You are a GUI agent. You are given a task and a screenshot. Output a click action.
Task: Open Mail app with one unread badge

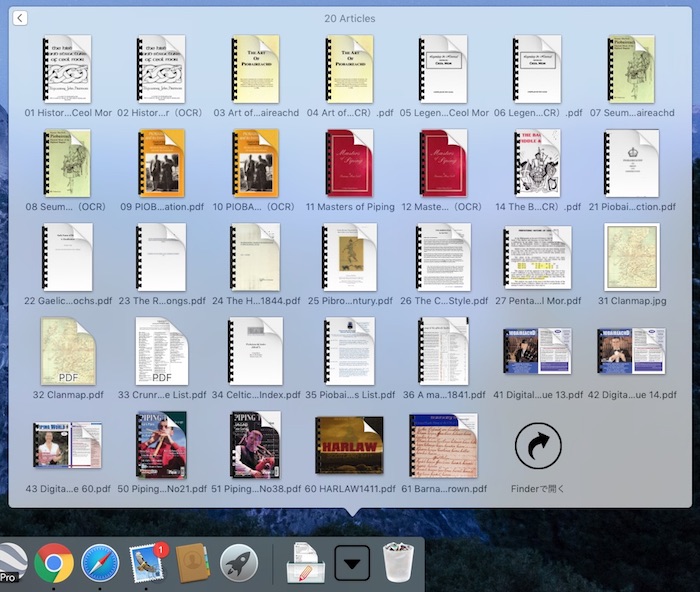click(x=148, y=562)
